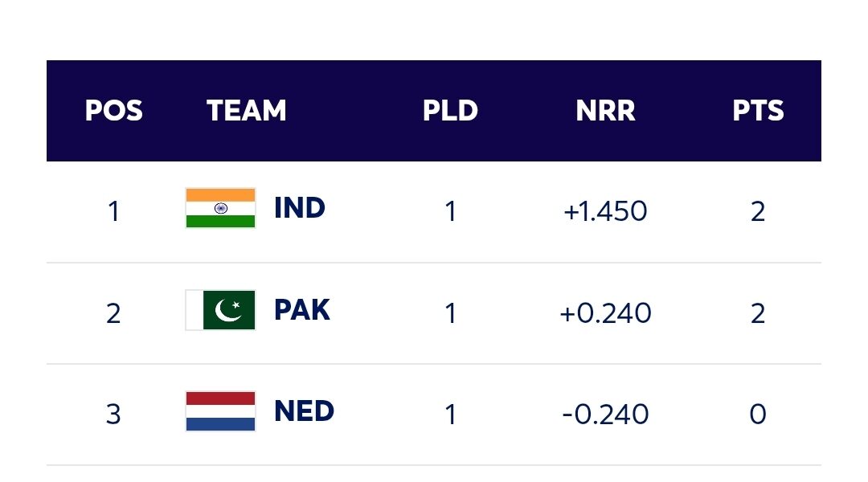Click the Netherlands flag icon
The image size is (868, 482).
pyautogui.click(x=220, y=411)
